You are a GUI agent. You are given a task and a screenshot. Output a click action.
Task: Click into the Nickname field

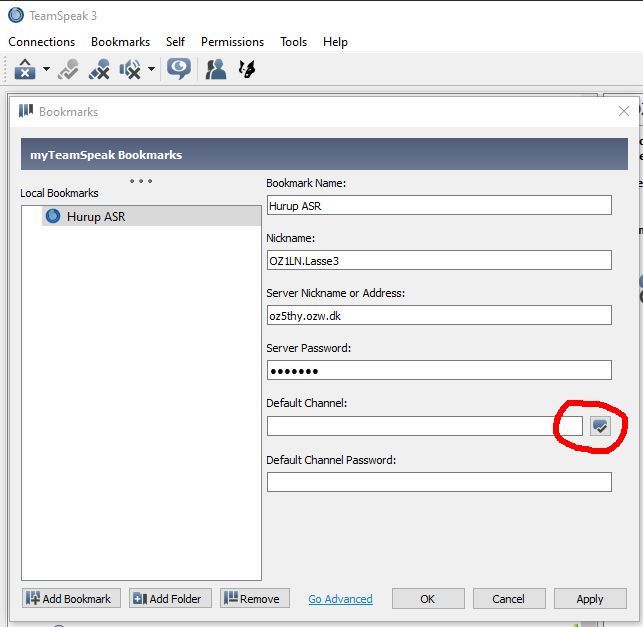tap(439, 260)
